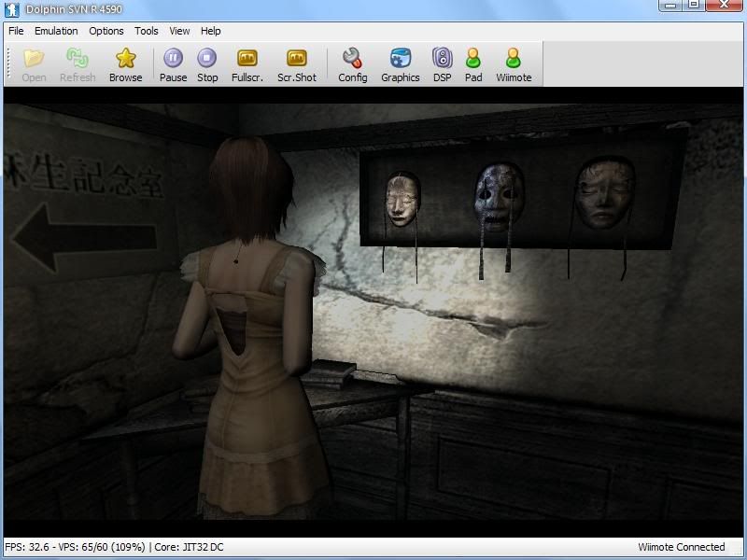The image size is (747, 560).
Task: Open Graphics plugin settings
Action: pos(401,64)
